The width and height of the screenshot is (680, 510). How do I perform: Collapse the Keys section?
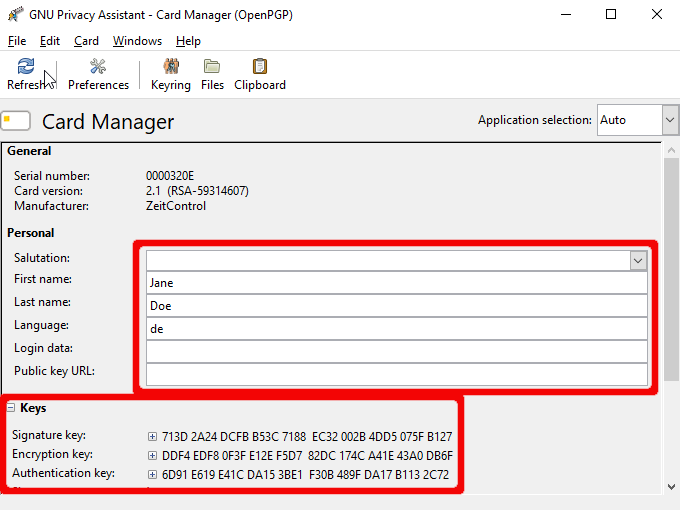10,408
